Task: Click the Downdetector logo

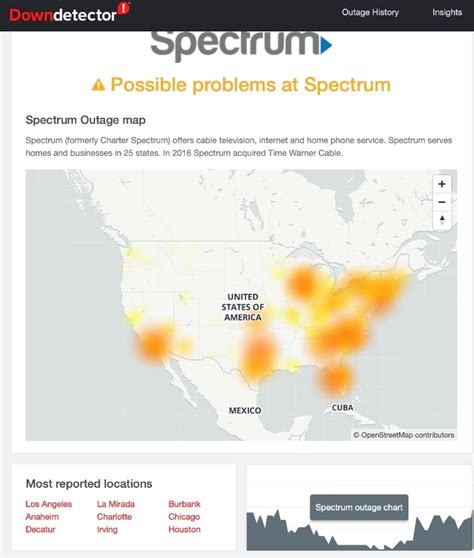Action: (x=69, y=13)
